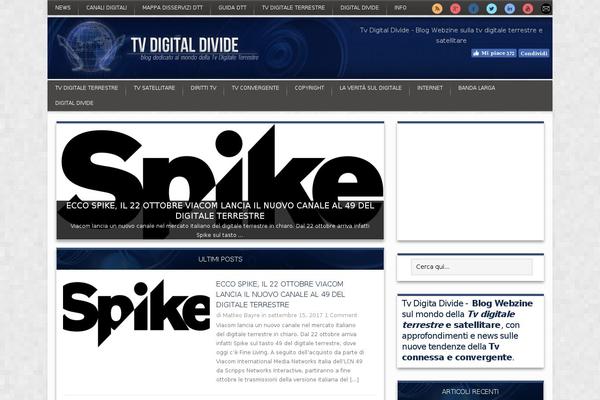Select TV DIGITALE TERRESTRE in top bar
The width and height of the screenshot is (600, 400).
293,8
